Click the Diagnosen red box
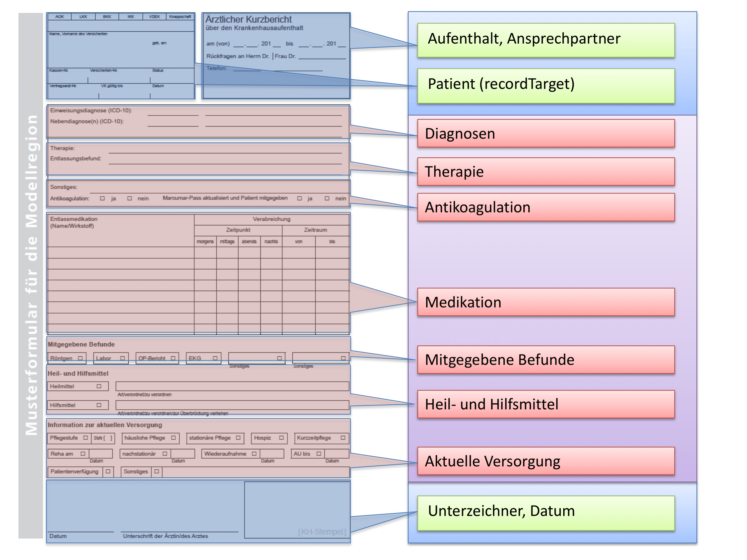Screen dimensions: 747x560 point(546,133)
